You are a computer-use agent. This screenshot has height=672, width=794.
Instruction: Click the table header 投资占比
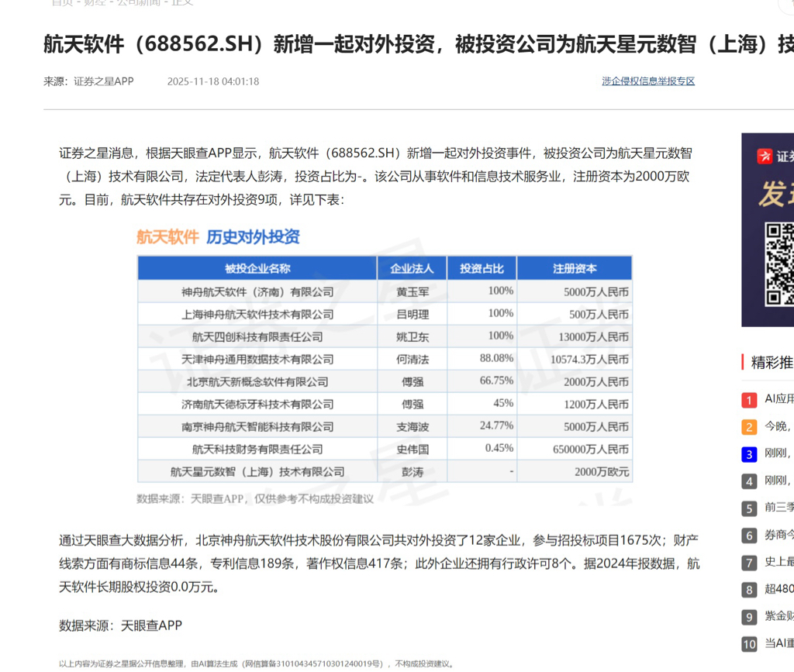pyautogui.click(x=482, y=268)
